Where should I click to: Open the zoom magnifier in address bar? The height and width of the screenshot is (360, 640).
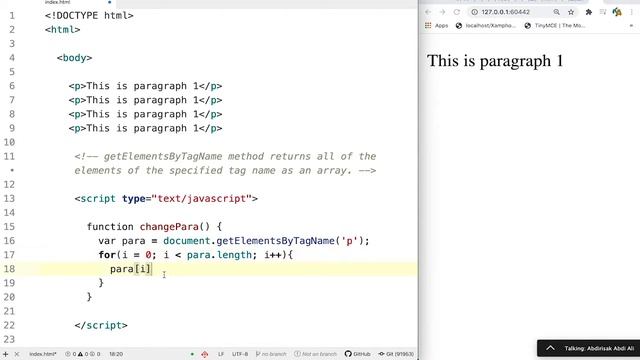coord(556,12)
